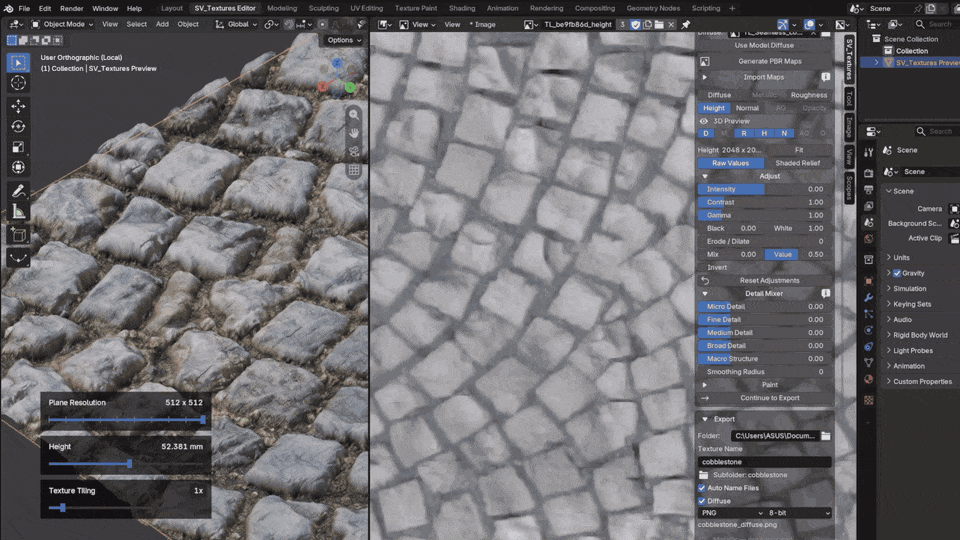Toggle camera view icon in viewport
Viewport: 960px width, 540px height.
(x=354, y=152)
